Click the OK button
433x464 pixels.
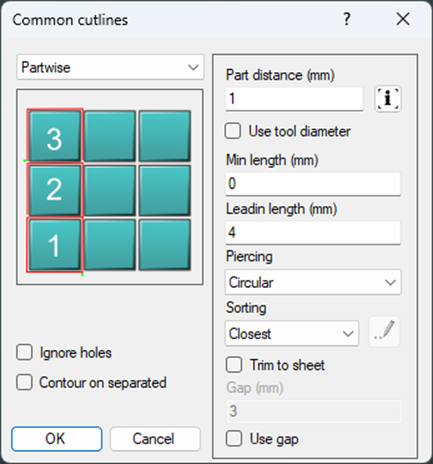tap(57, 439)
